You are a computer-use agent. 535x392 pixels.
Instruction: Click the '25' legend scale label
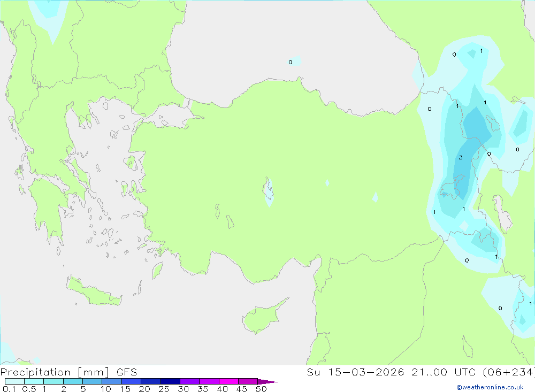pos(164,389)
